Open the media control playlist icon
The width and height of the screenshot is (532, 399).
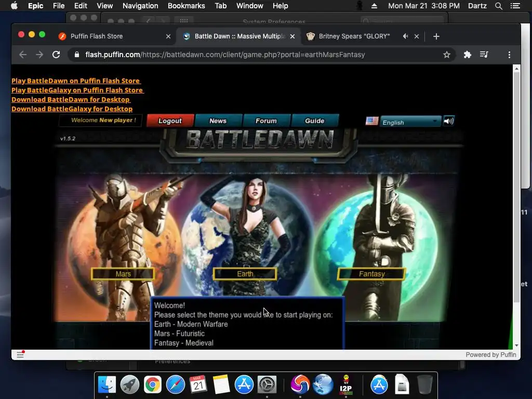484,55
